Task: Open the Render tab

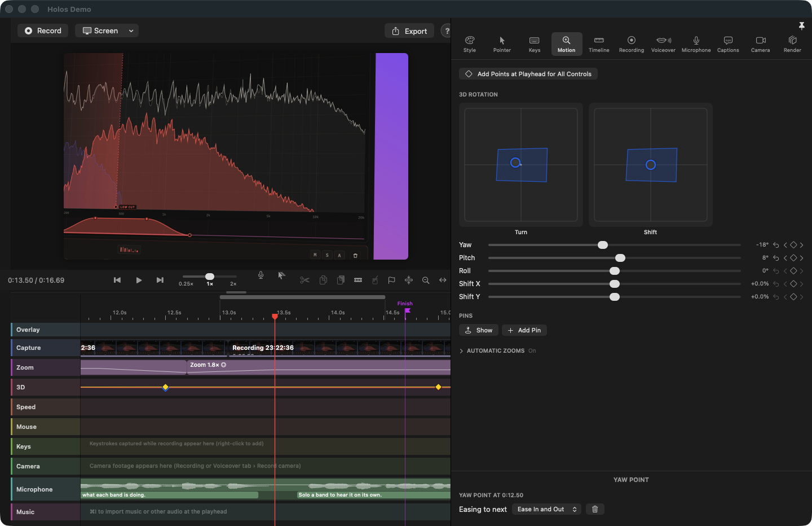Action: pyautogui.click(x=792, y=44)
